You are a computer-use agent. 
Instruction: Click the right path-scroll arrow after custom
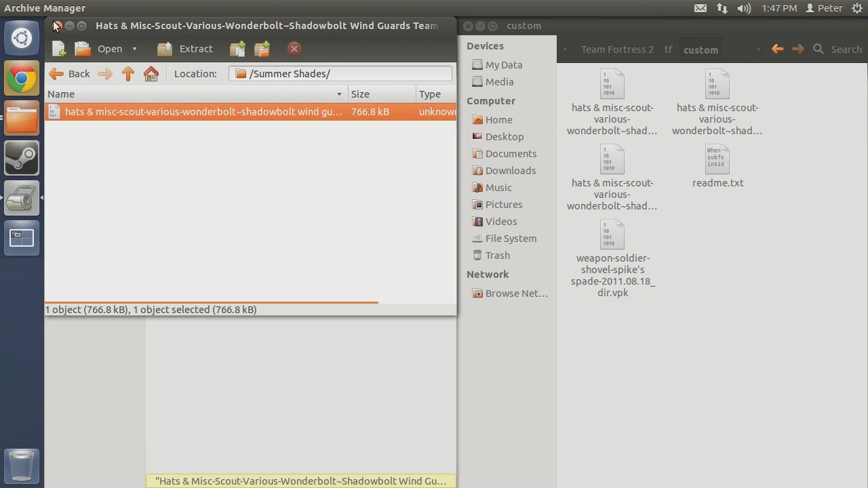coord(758,49)
